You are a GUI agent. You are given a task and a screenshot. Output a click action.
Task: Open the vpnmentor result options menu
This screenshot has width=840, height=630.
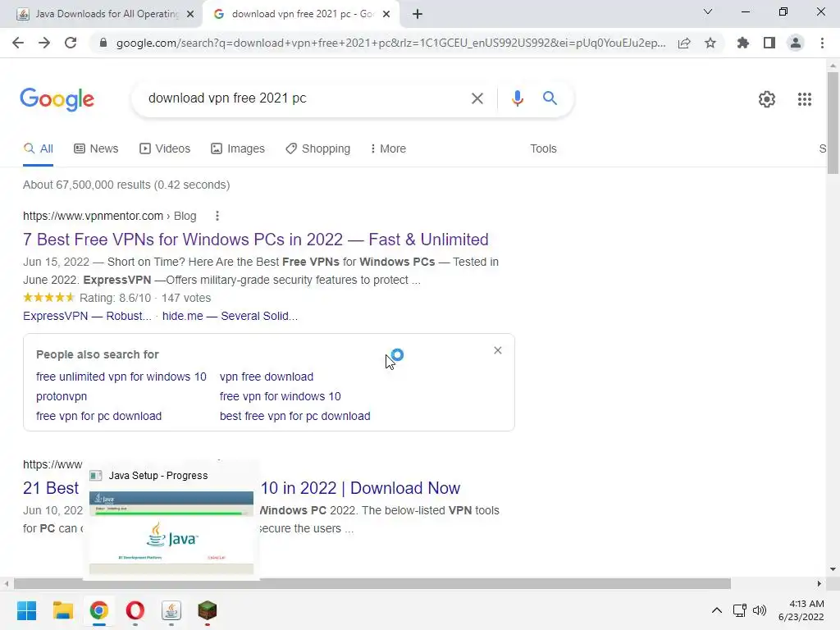(x=217, y=216)
